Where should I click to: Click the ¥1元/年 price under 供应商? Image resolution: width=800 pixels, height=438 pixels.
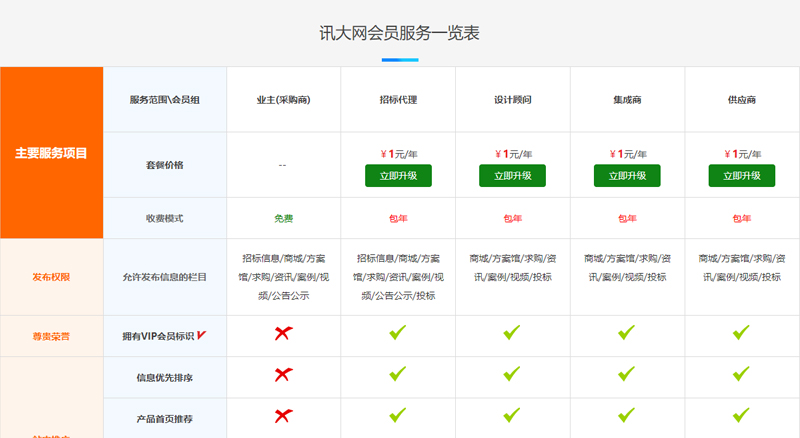pos(742,154)
